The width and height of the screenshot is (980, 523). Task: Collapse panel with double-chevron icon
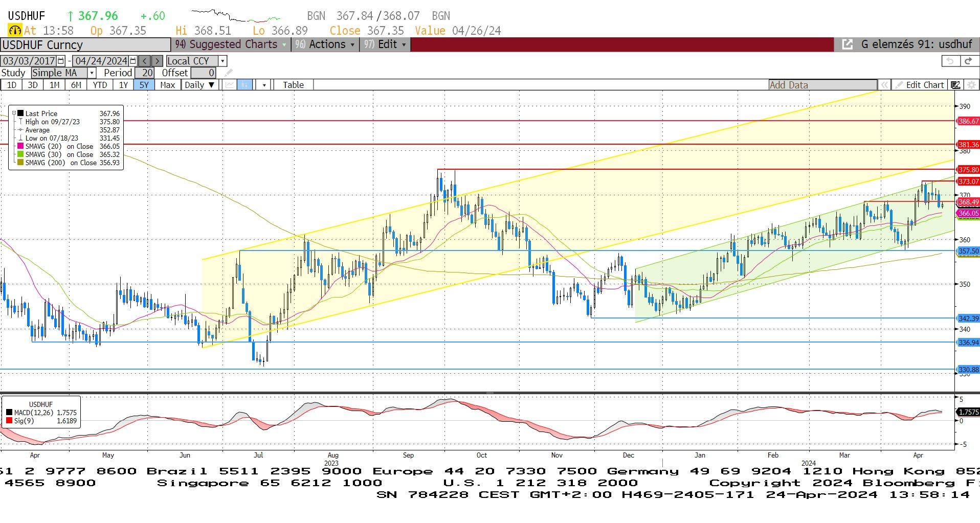(x=884, y=85)
